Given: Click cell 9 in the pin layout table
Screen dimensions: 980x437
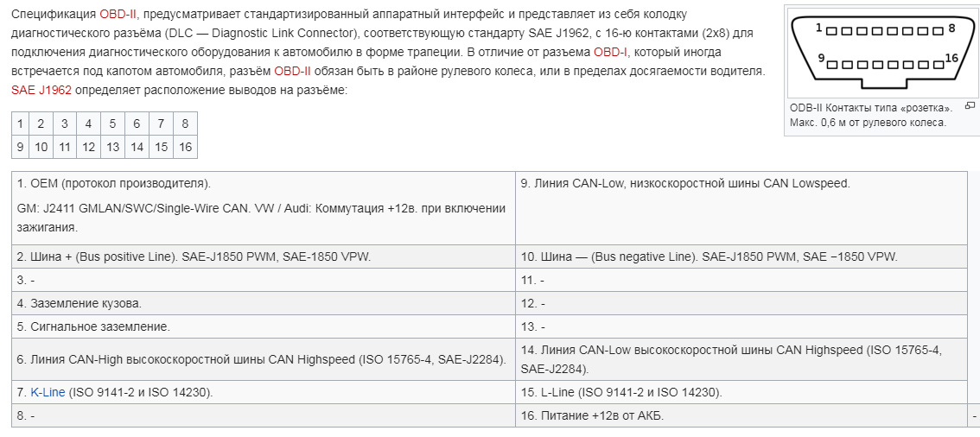Looking at the screenshot, I should coord(21,147).
